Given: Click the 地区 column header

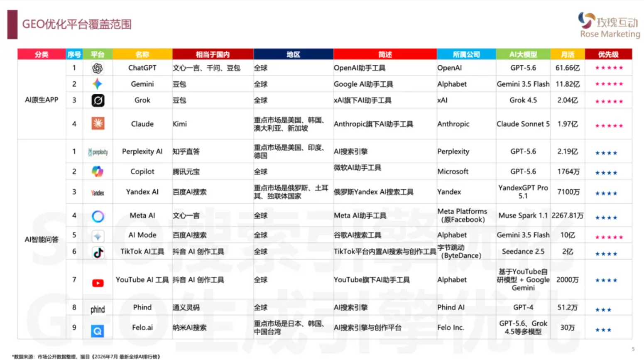Looking at the screenshot, I should point(293,54).
